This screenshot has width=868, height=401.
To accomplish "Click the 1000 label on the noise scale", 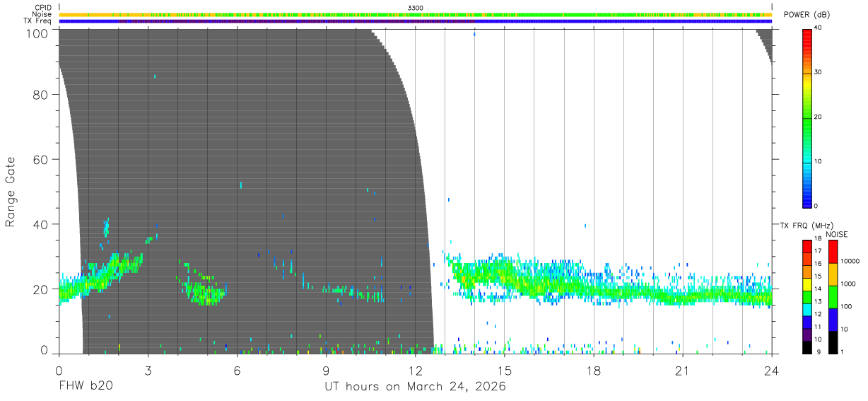I will coord(848,284).
